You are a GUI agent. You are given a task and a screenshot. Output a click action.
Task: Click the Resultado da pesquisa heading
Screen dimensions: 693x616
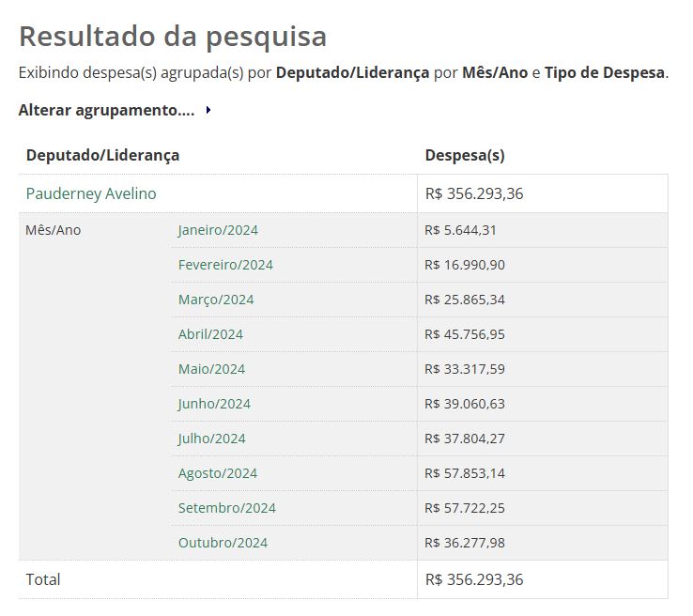(173, 36)
